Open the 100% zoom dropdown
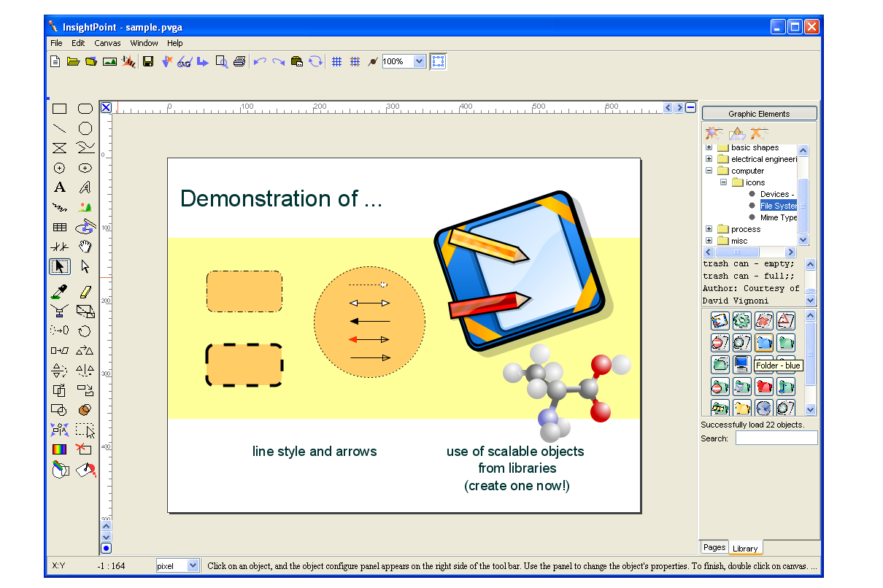Screen dimensions: 883x588 click(x=419, y=62)
